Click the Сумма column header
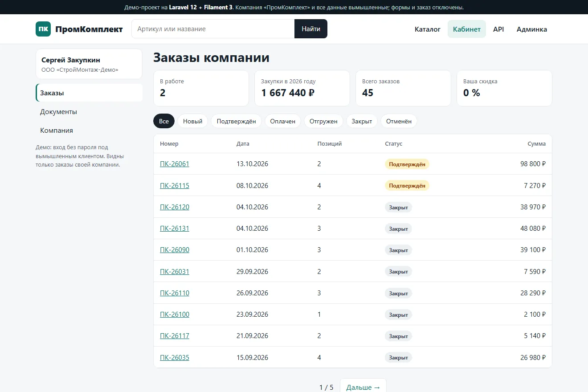This screenshot has height=392, width=588. coord(537,144)
